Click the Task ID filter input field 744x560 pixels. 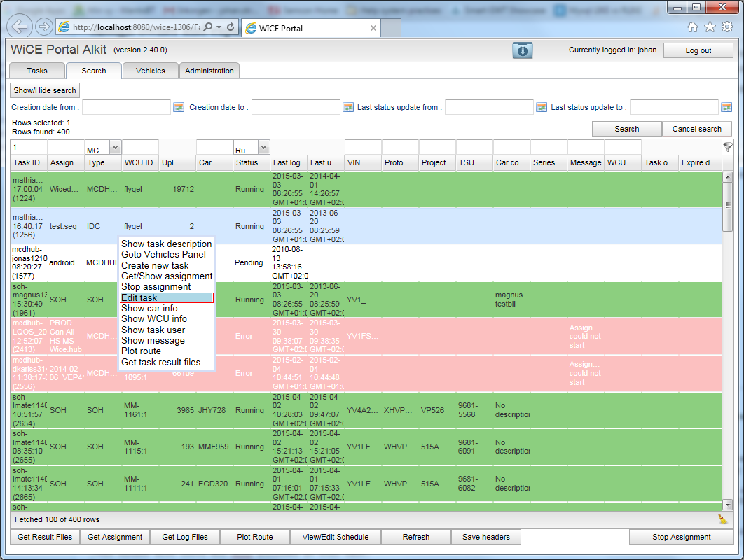tap(29, 148)
